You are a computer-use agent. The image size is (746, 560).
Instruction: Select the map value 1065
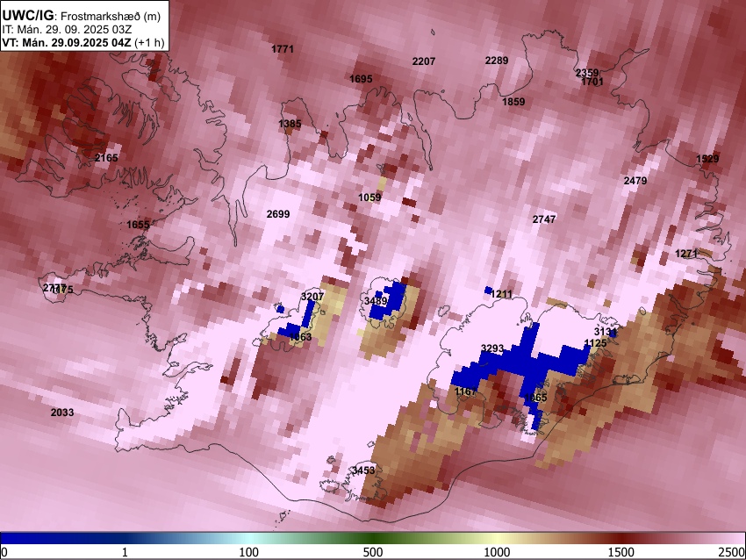535,398
